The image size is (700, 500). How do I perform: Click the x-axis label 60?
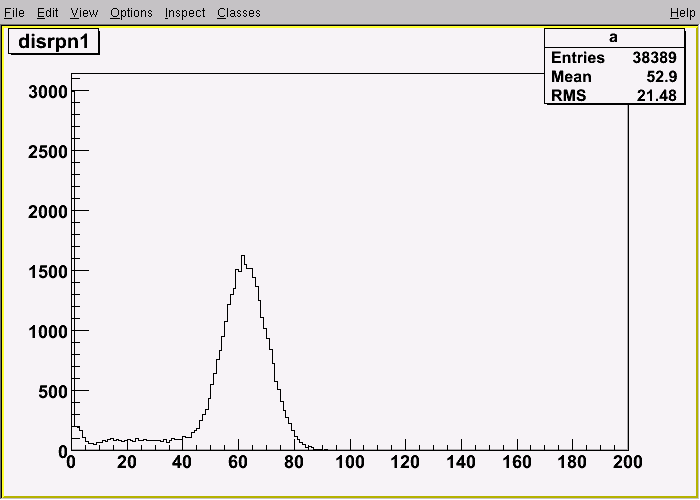238,462
